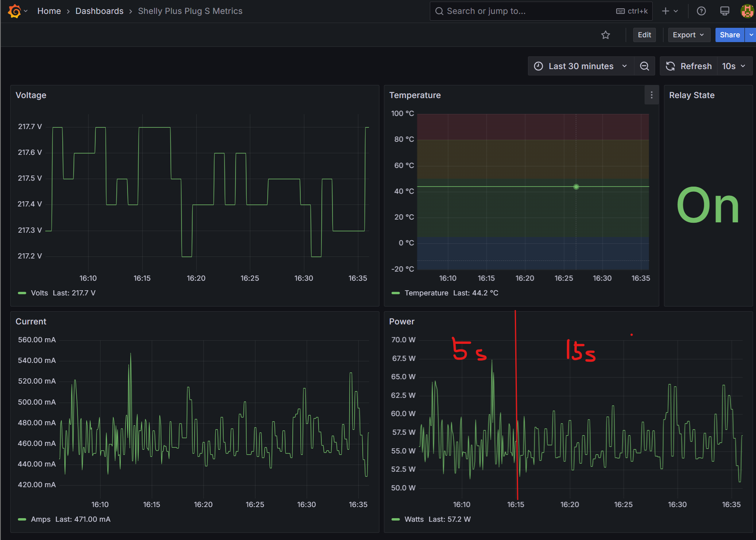Click the zoom out time range icon
This screenshot has width=756, height=540.
[x=644, y=66]
